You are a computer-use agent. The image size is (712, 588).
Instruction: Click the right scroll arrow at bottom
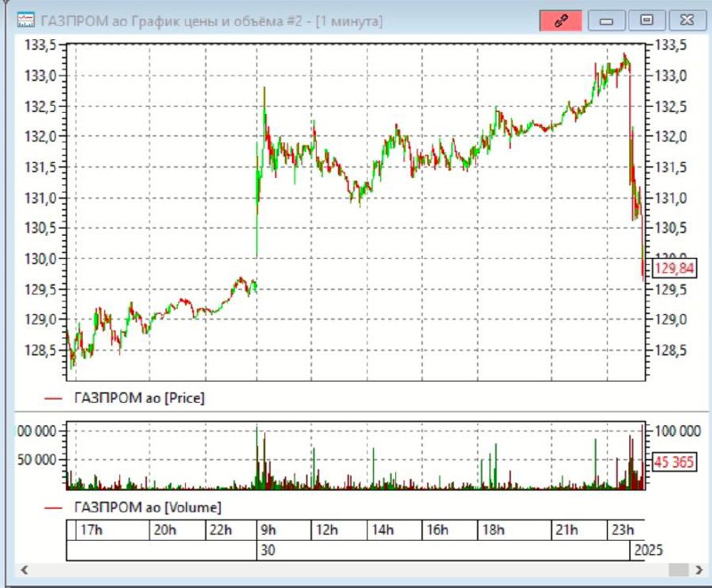tap(700, 570)
